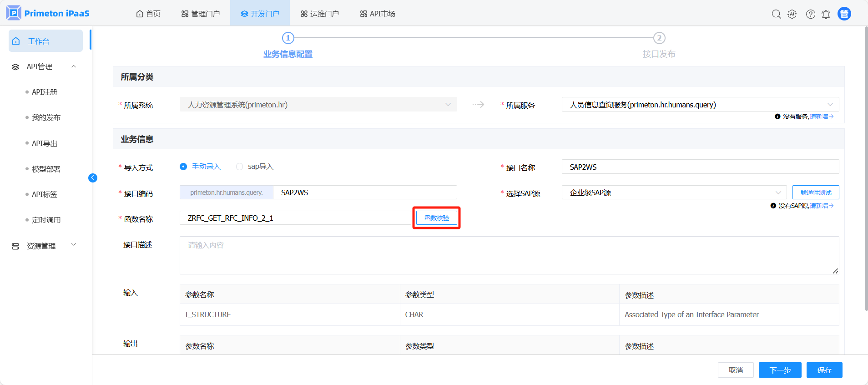Click the search magnifier icon in header
This screenshot has width=868, height=385.
(776, 14)
